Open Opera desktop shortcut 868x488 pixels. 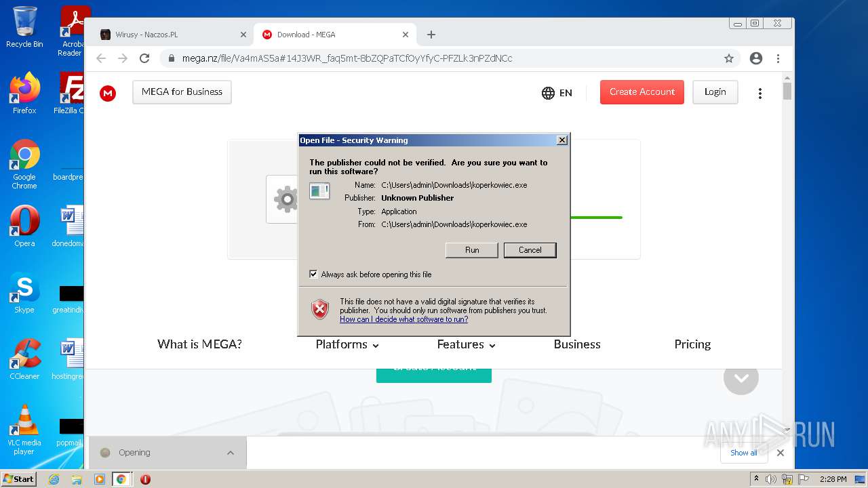pyautogui.click(x=24, y=226)
